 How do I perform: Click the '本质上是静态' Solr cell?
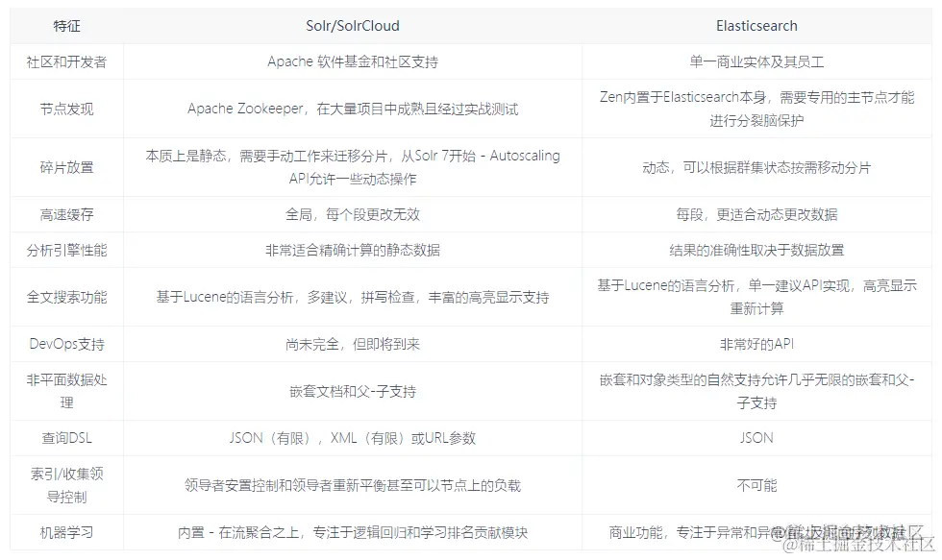tap(353, 167)
